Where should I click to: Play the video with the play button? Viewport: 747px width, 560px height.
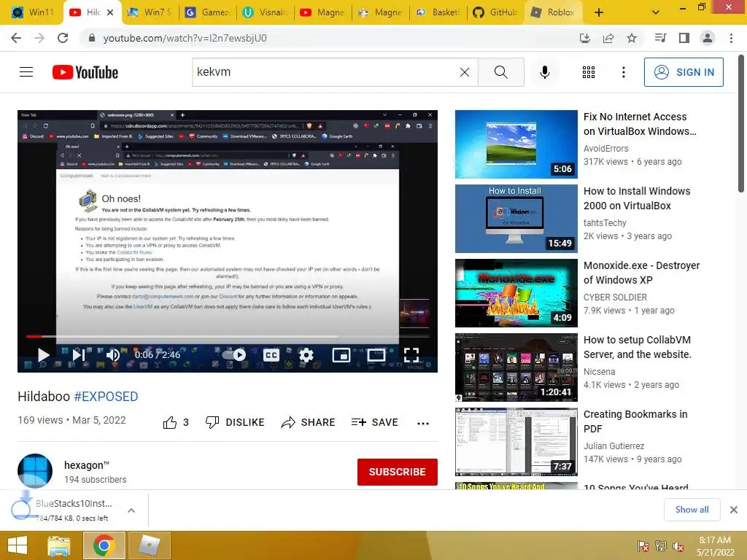pos(43,354)
